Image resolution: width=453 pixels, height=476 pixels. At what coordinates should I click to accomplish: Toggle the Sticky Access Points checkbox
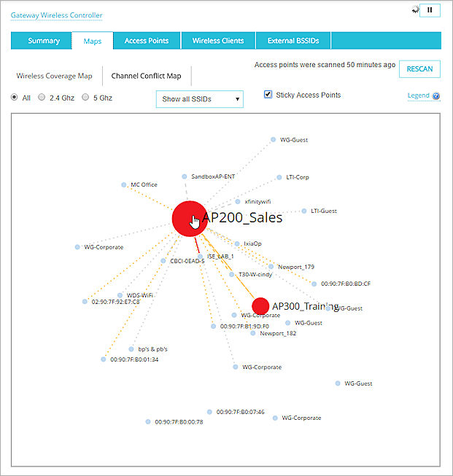pyautogui.click(x=268, y=95)
